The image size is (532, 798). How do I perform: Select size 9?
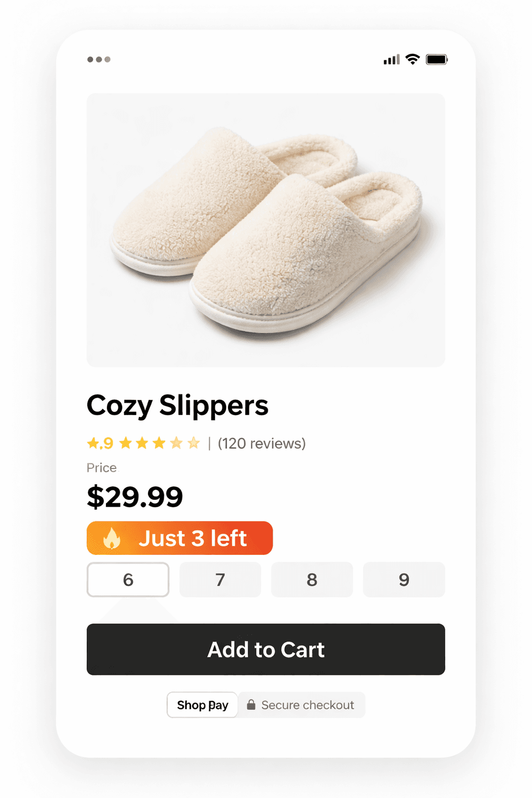[x=404, y=580]
